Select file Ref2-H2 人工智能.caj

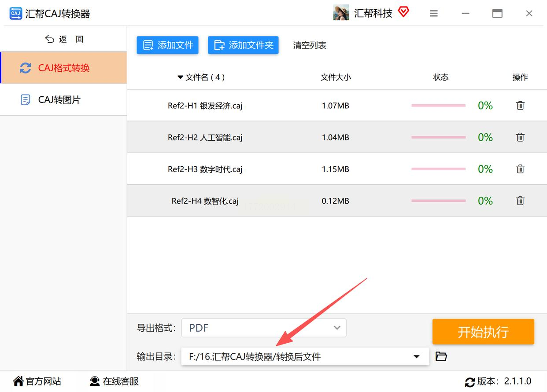point(205,137)
